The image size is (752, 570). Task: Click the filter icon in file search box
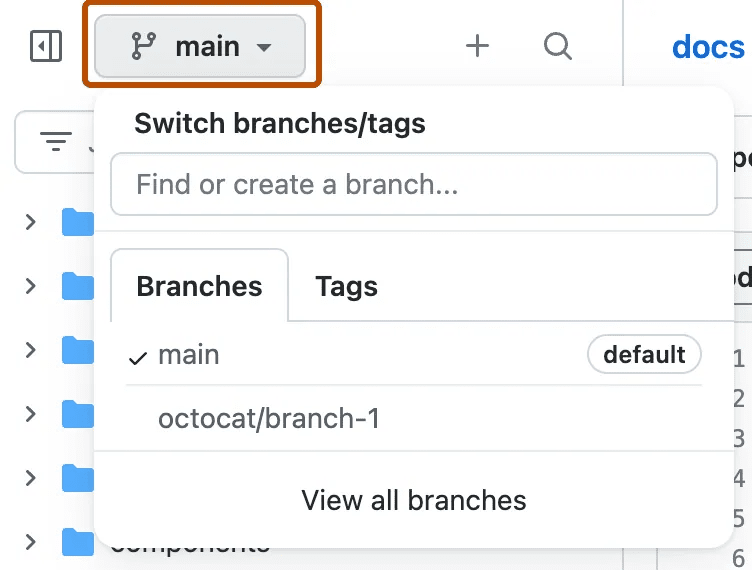[55, 142]
